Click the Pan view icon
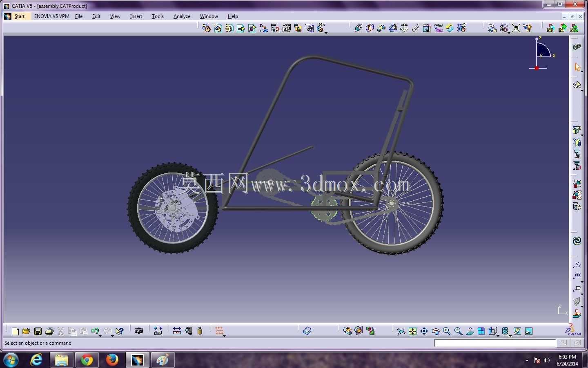 pos(424,331)
